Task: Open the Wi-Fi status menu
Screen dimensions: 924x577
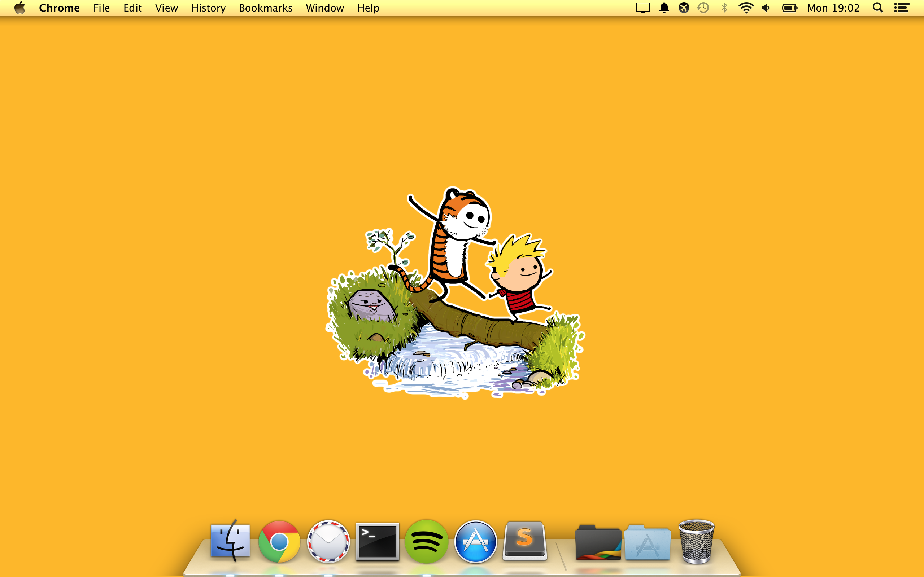Action: tap(746, 8)
